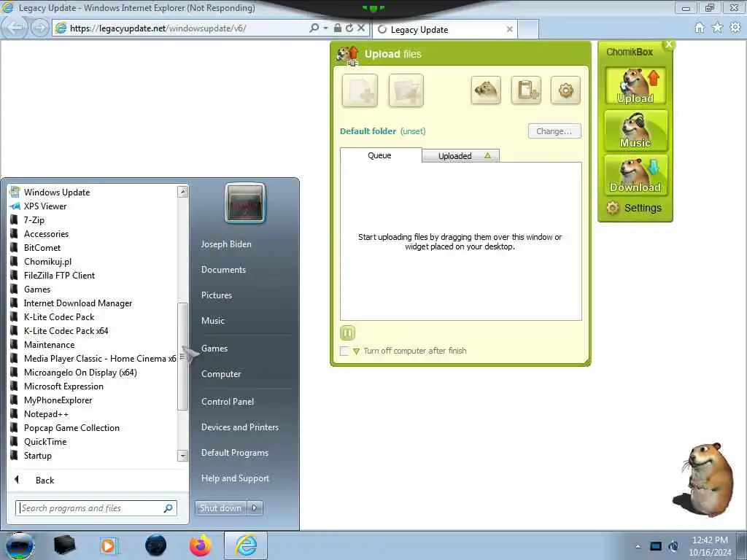Open Music in the Start menu right pane

tap(213, 321)
